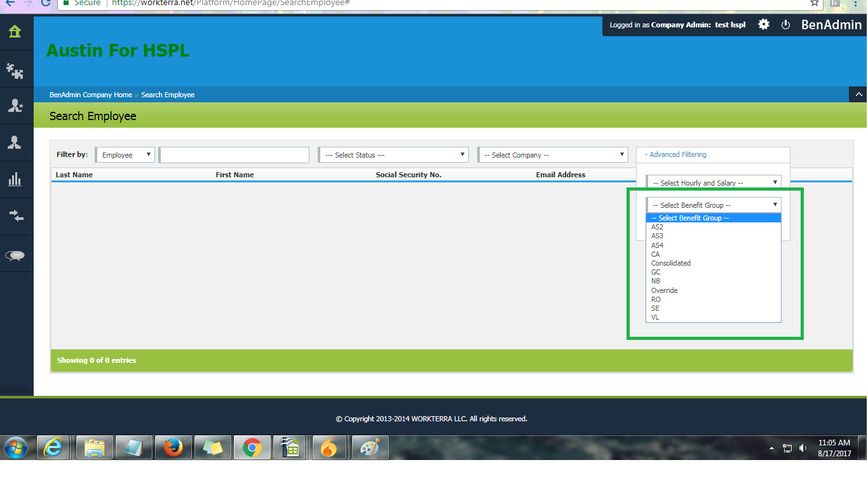Select Consolidated from benefit group list
868x488 pixels.
(x=671, y=263)
